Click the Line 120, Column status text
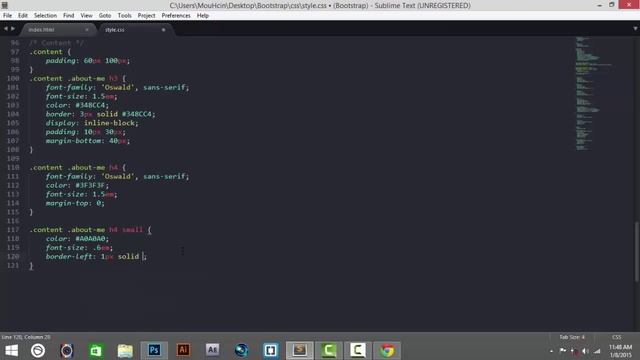 tap(26, 337)
